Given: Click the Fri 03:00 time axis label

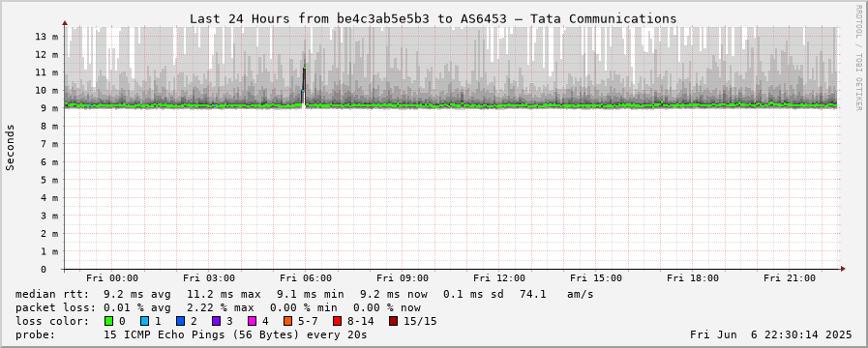Looking at the screenshot, I should [x=209, y=278].
